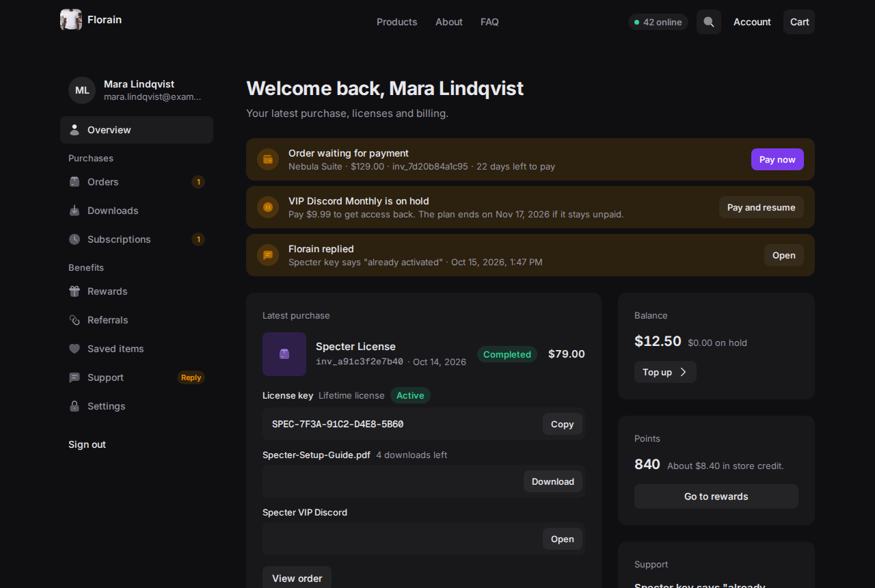Click the Florain logo image
This screenshot has width=875, height=588.
71,19
